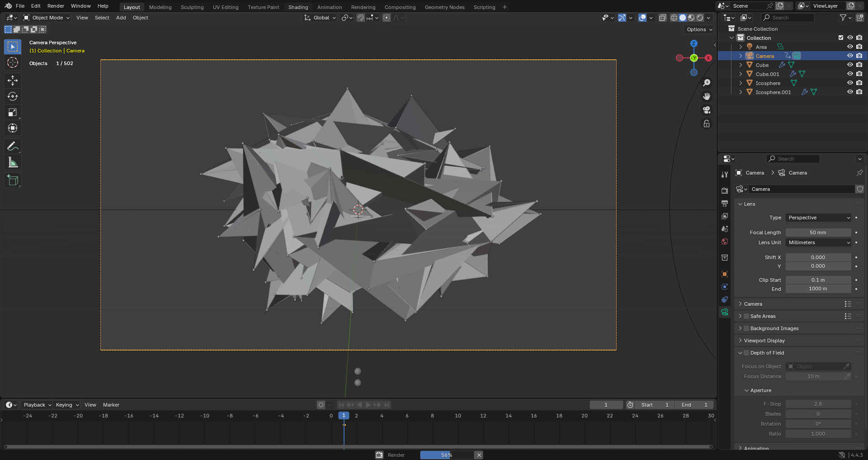Select the Measure tool

coord(13,162)
